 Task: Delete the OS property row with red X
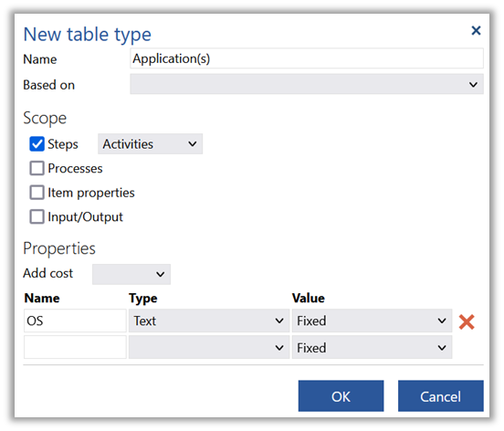[x=467, y=322]
